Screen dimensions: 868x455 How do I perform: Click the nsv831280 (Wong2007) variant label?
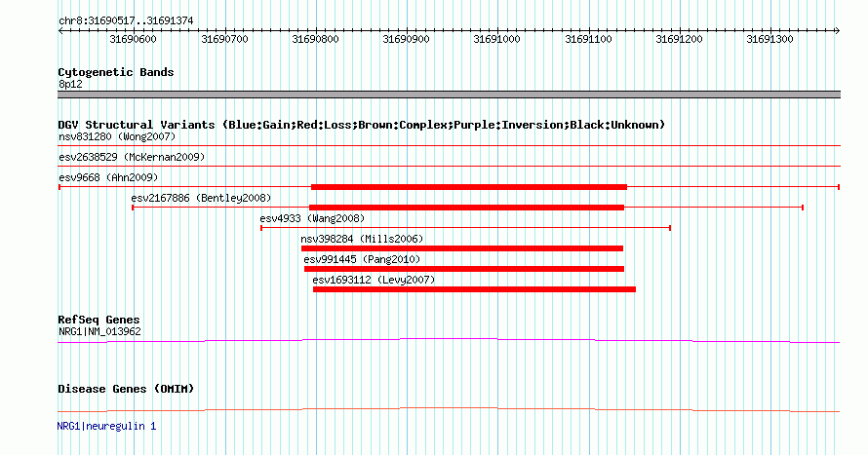pos(117,136)
